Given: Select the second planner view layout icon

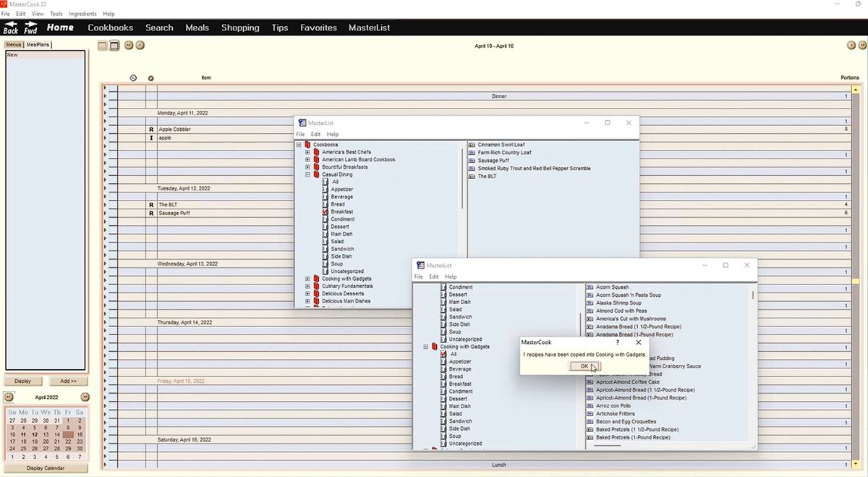Looking at the screenshot, I should [x=114, y=46].
